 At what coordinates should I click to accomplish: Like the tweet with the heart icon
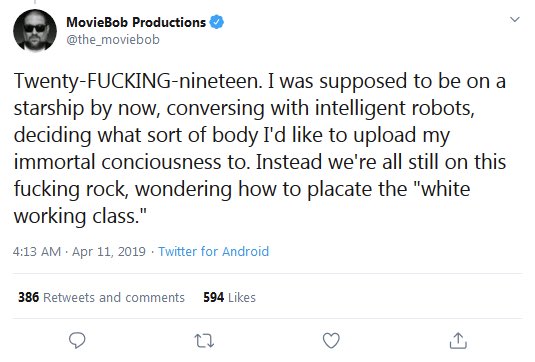click(x=331, y=340)
